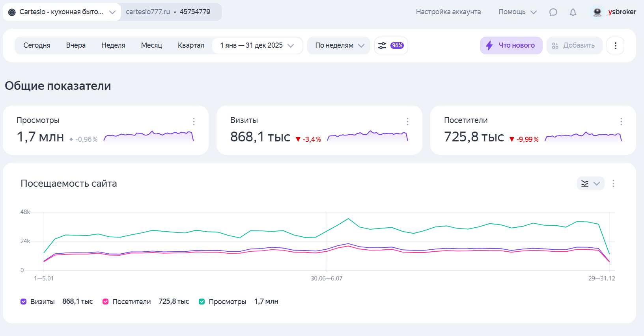This screenshot has height=336, width=644.
Task: Uncheck the Просмотры series in the legend
Action: pyautogui.click(x=202, y=301)
